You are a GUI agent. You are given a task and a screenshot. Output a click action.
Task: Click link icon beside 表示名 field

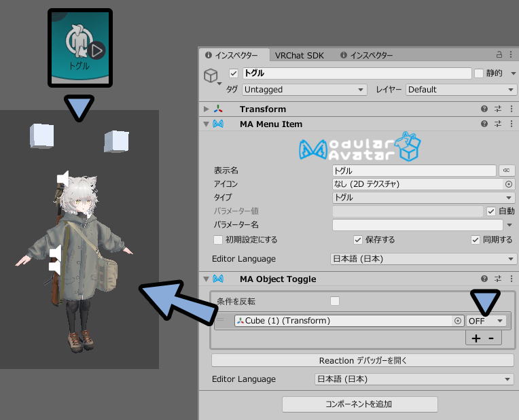tap(506, 171)
